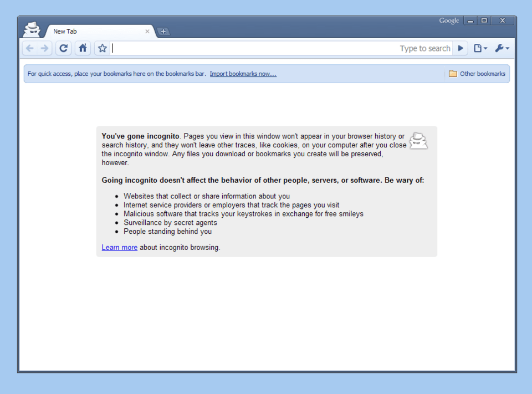Open a new tab with the plus button
The image size is (532, 394).
(x=163, y=32)
